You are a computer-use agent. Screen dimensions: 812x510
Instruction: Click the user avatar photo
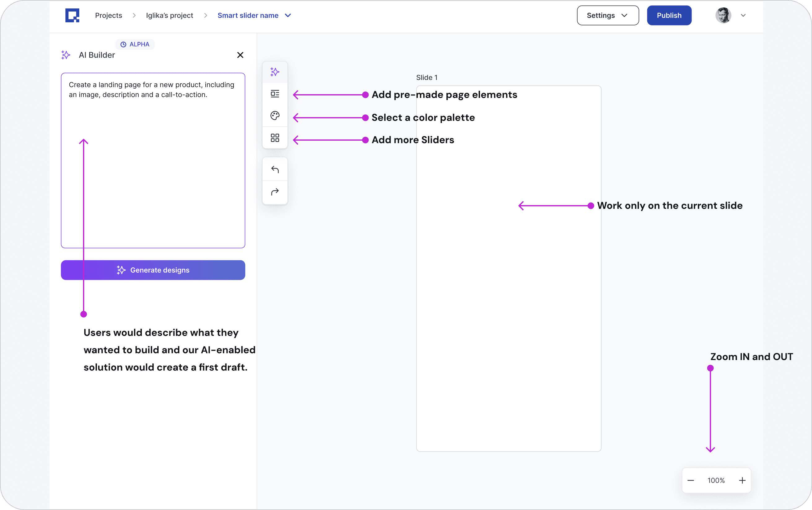pos(723,15)
